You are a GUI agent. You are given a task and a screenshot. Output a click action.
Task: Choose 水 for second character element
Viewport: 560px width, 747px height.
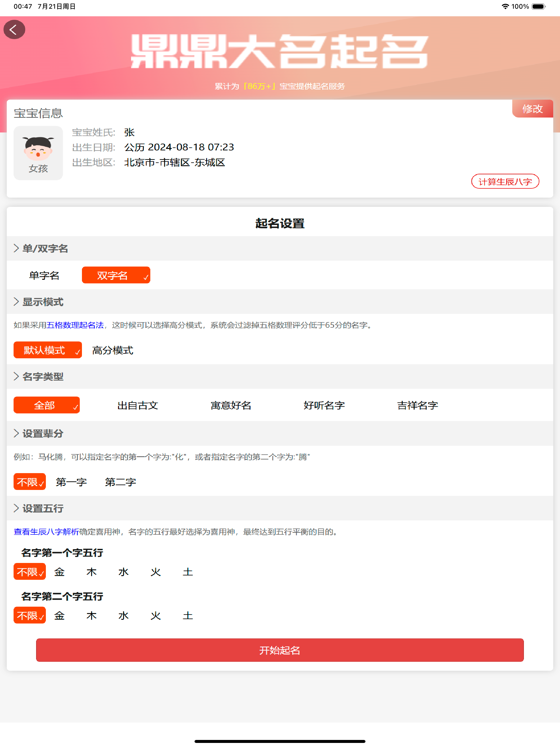123,615
